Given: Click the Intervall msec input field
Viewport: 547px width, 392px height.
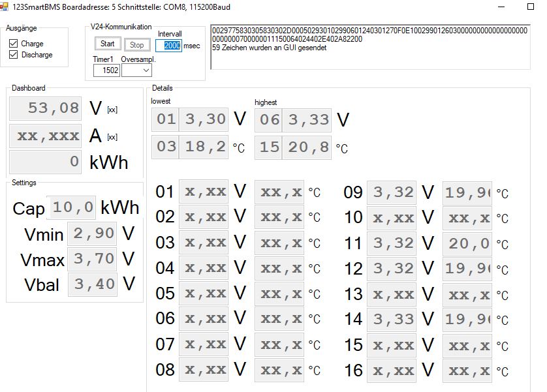Looking at the screenshot, I should tap(168, 46).
